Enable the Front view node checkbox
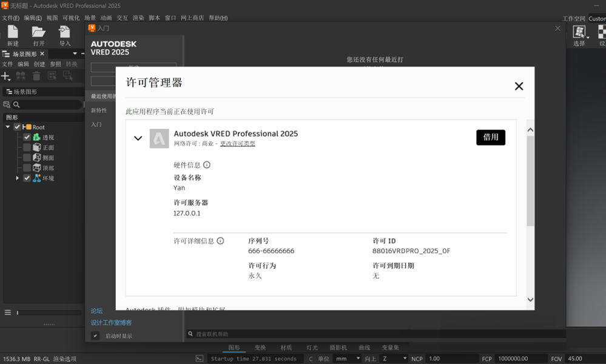The width and height of the screenshot is (606, 364). coord(27,147)
